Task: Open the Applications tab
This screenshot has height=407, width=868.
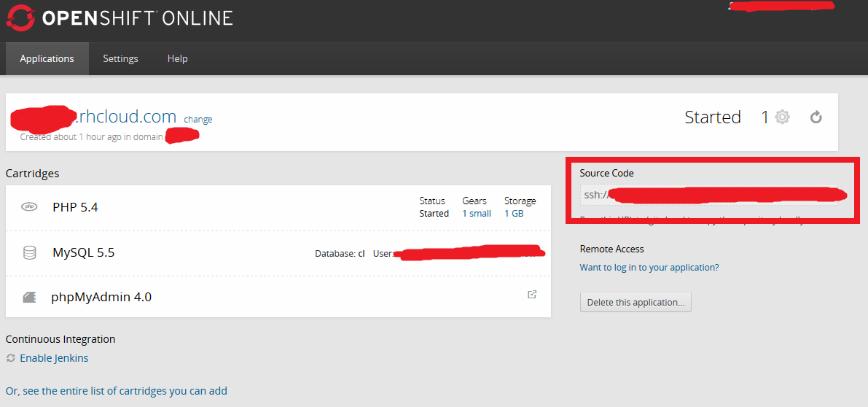Action: 47,58
